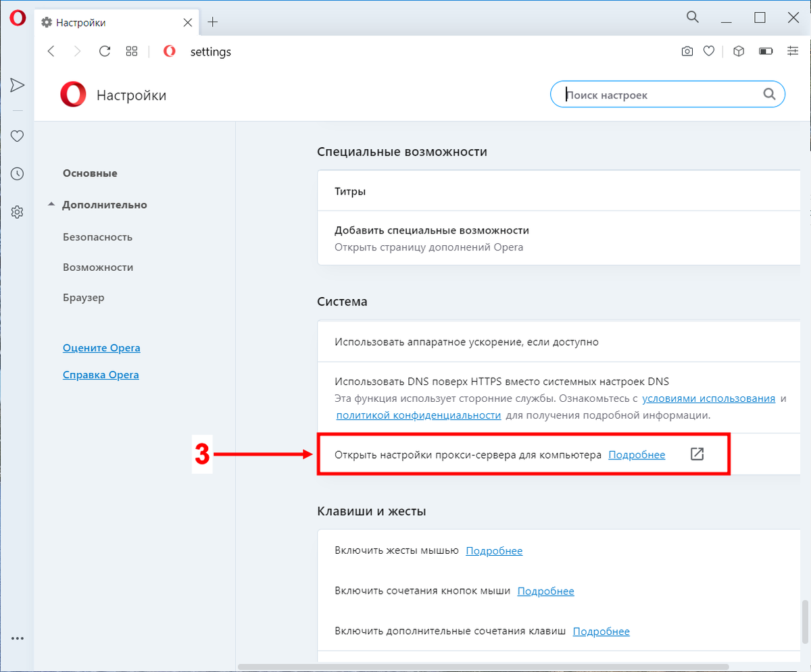Go back with the left arrow
The width and height of the screenshot is (811, 672).
click(51, 51)
